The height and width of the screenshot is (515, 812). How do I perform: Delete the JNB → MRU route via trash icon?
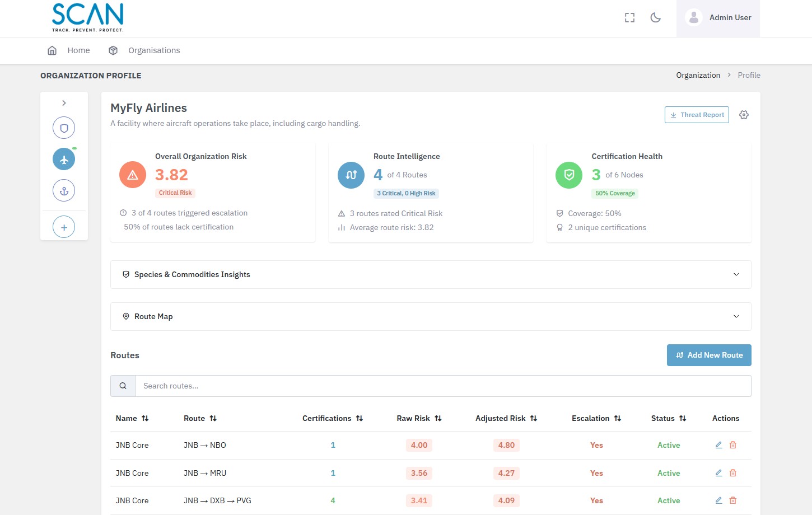click(732, 472)
